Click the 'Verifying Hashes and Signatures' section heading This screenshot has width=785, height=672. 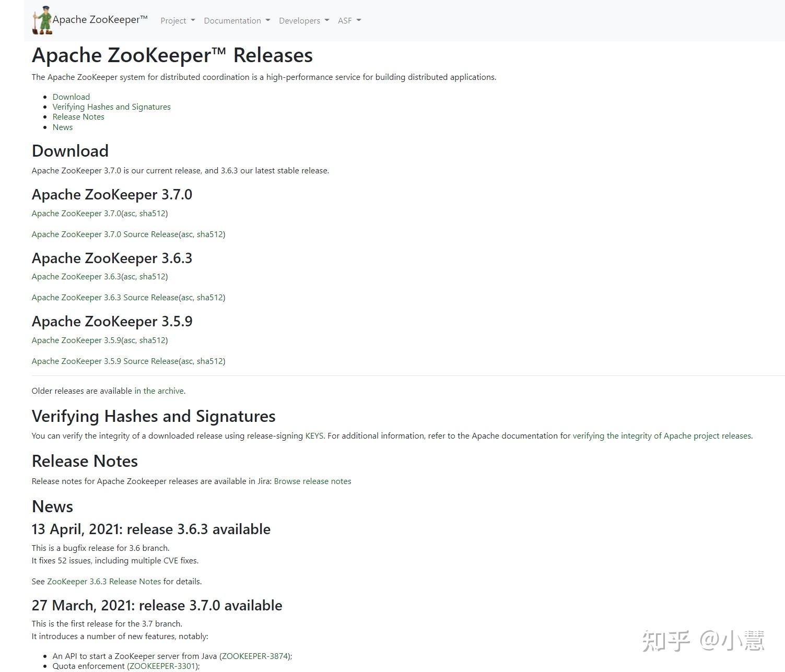(154, 416)
